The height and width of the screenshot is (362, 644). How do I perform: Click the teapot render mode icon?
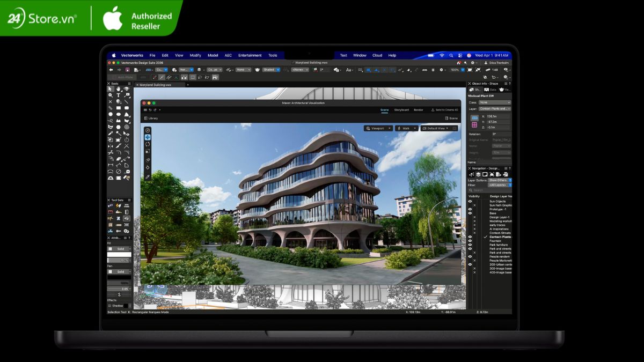257,70
